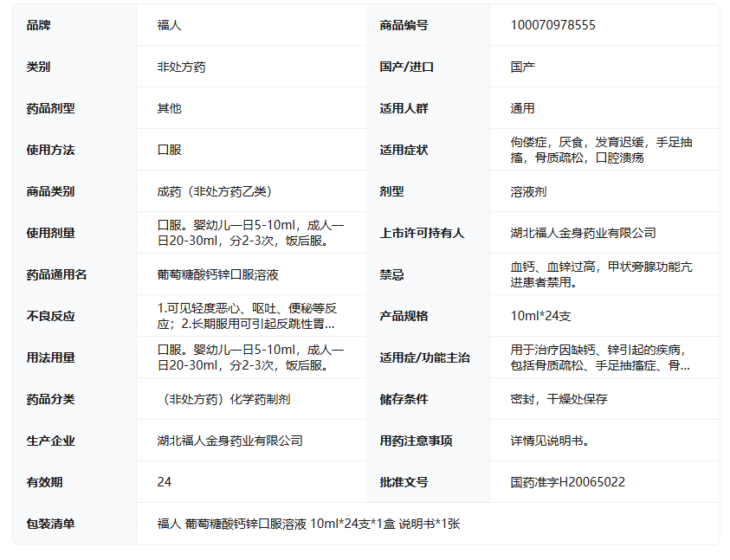Click the '适用症状' label

(404, 150)
